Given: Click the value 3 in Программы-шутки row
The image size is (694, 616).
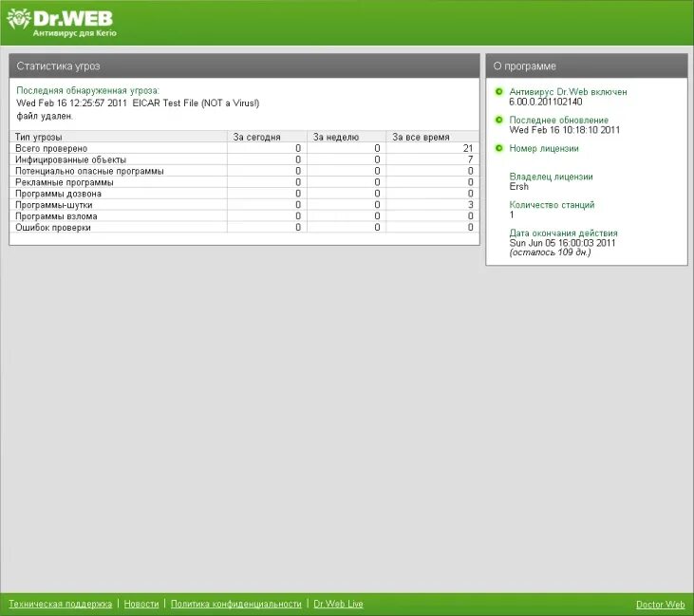Looking at the screenshot, I should tap(470, 205).
